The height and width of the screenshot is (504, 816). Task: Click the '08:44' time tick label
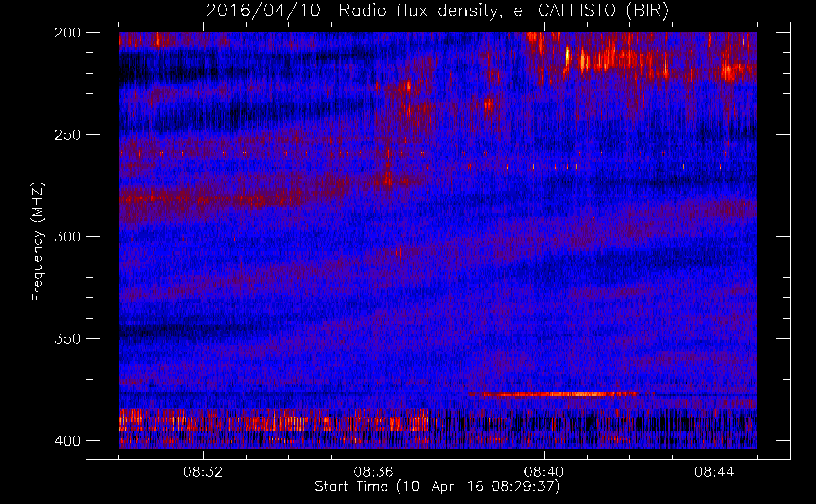715,472
